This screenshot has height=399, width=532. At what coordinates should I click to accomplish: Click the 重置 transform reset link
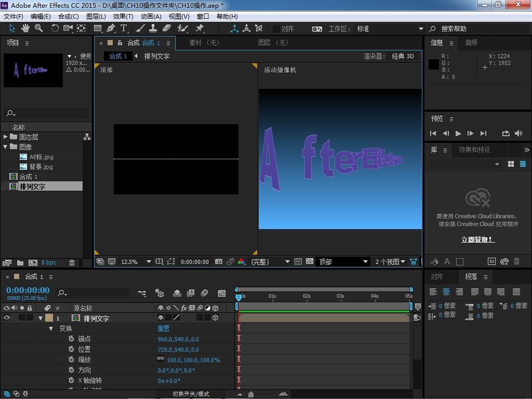(164, 328)
